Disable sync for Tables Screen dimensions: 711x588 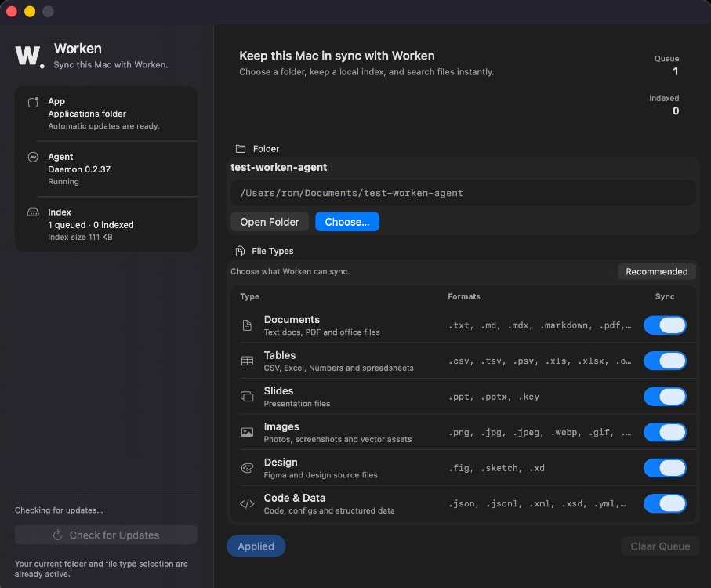click(x=665, y=361)
